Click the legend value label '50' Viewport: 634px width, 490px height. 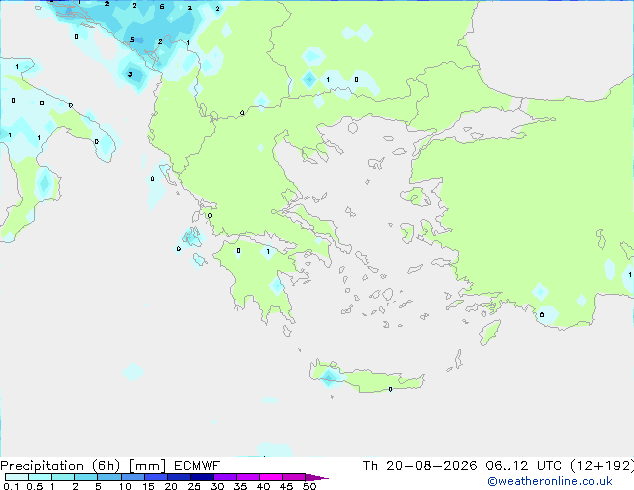(x=309, y=486)
